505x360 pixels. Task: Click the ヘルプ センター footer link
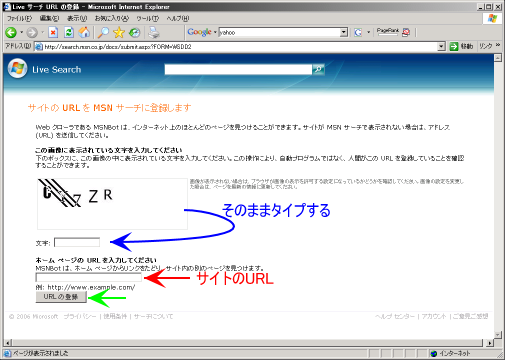coord(395,316)
